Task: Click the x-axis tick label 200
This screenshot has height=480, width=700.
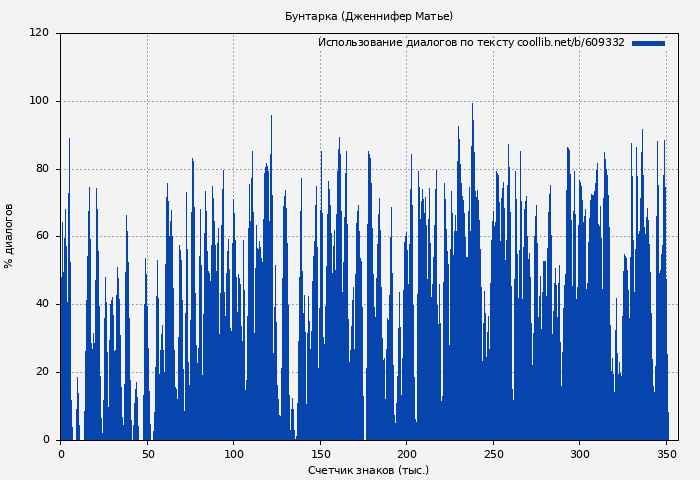Action: [x=407, y=454]
